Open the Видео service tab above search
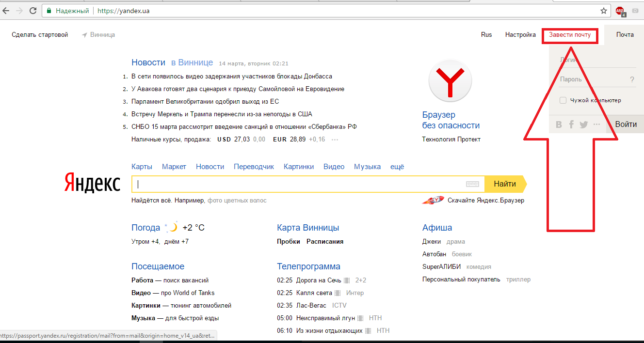Viewport: 644px width, 343px height. coord(334,167)
